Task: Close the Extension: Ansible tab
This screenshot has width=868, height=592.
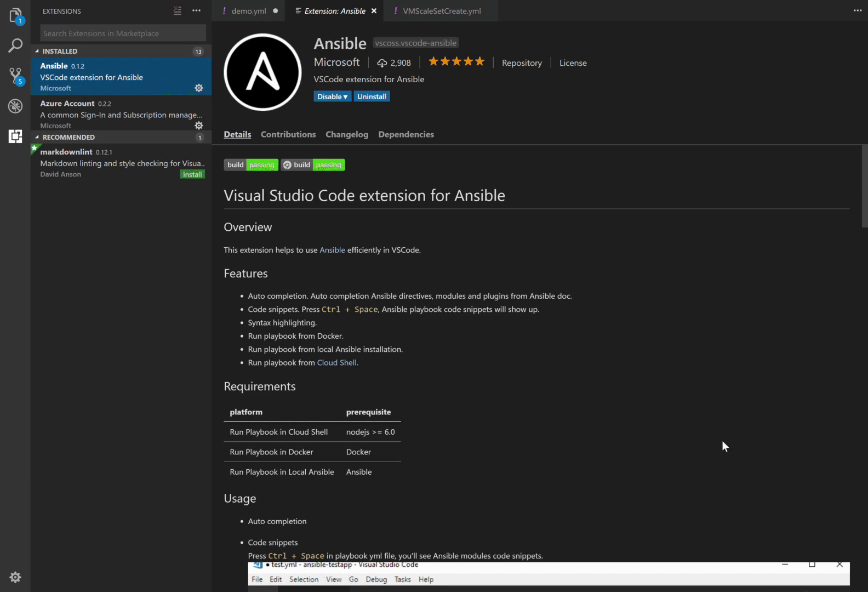Action: click(374, 11)
